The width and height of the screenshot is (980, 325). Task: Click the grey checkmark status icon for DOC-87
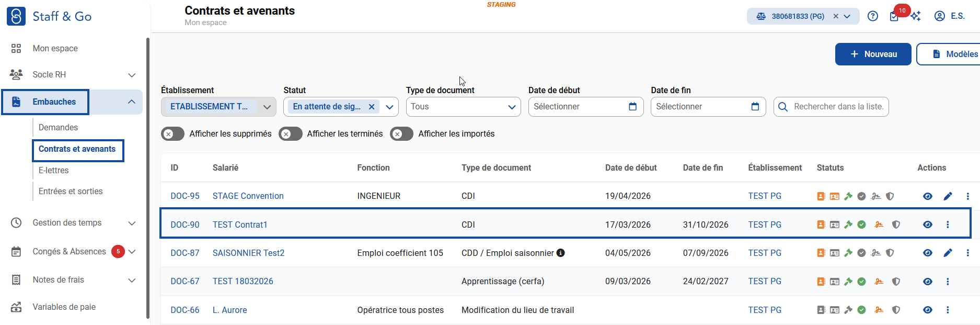pos(862,253)
